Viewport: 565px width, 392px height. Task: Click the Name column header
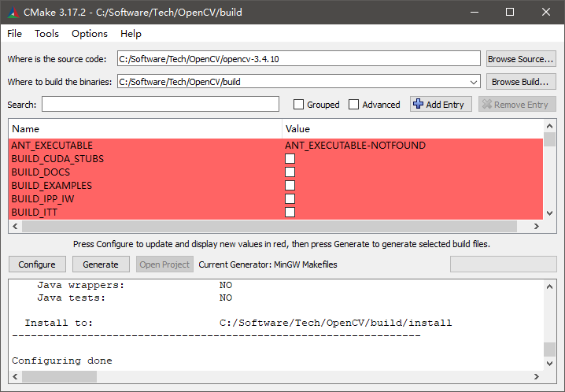point(146,128)
